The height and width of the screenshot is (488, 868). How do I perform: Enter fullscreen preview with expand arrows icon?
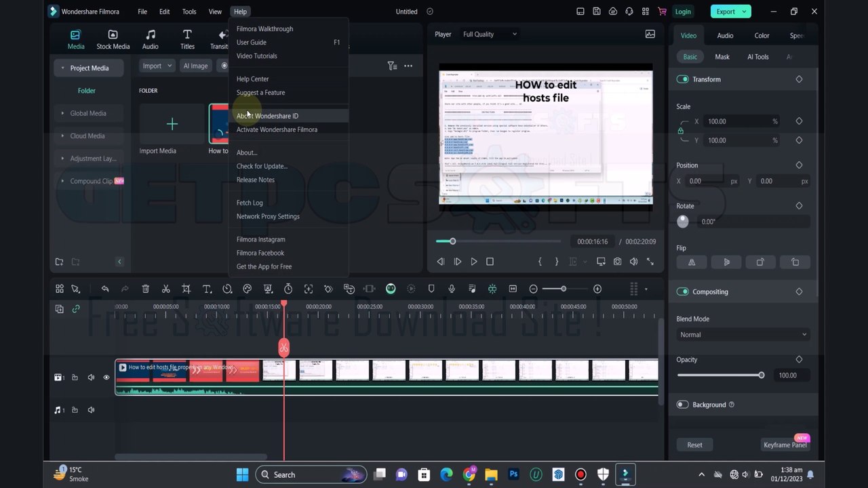[650, 262]
